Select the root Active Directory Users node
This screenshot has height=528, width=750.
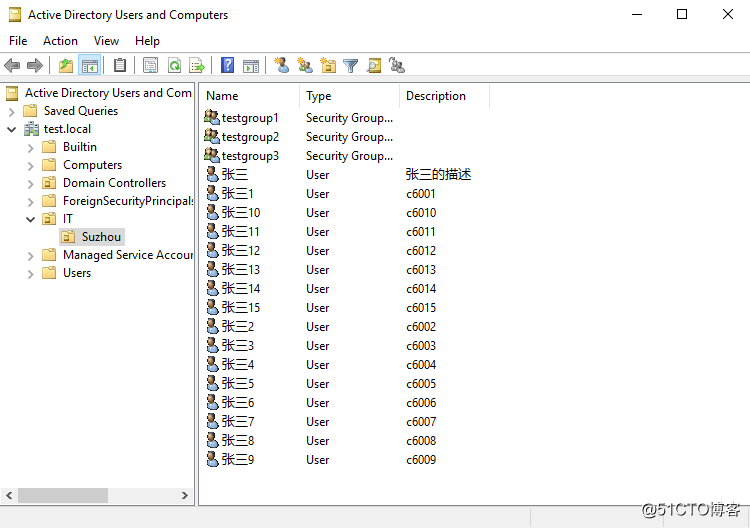108,93
